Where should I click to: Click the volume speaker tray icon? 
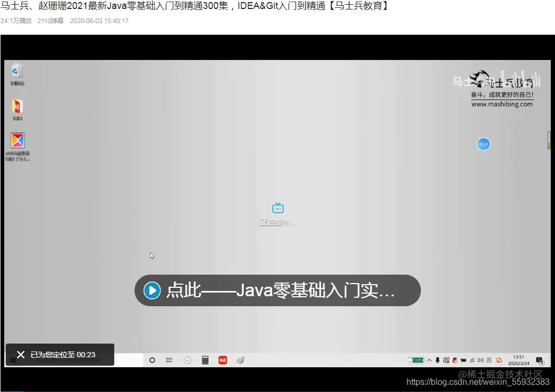(480, 360)
